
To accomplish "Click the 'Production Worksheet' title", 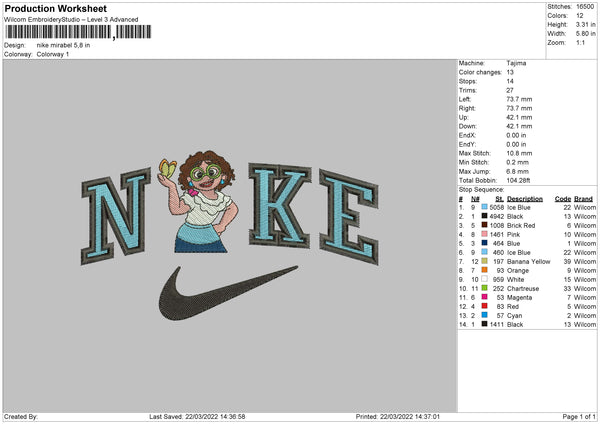I will pos(55,9).
